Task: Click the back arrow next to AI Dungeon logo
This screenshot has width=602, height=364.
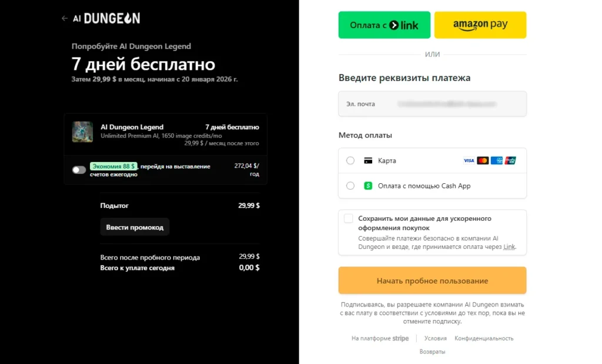Action: point(65,18)
